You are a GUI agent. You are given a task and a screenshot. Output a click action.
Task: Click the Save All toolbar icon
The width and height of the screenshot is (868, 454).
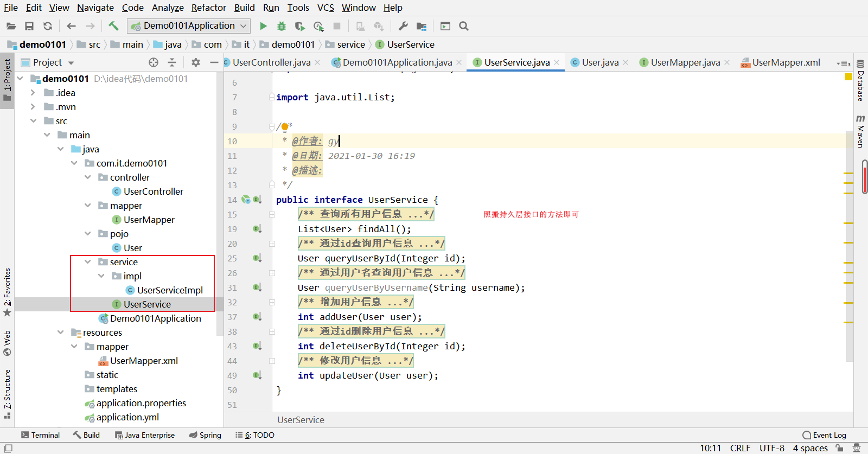[x=29, y=26]
